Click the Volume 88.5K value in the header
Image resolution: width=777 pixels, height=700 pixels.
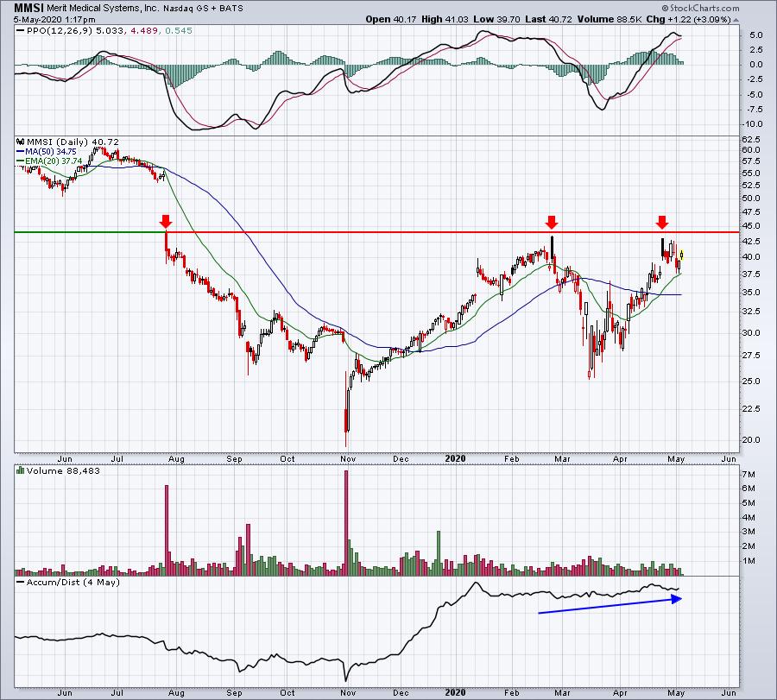point(610,19)
